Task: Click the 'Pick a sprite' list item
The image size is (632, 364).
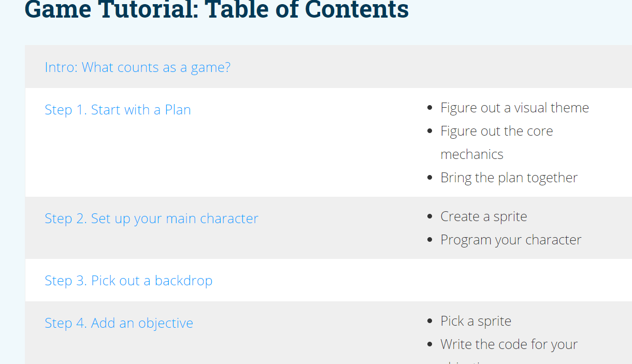Action: [x=476, y=321]
